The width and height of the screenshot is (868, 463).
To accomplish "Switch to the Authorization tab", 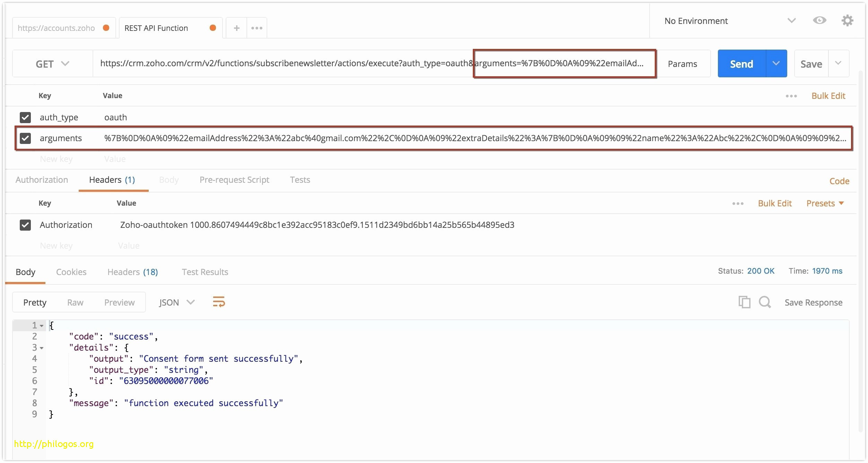I will [x=44, y=180].
